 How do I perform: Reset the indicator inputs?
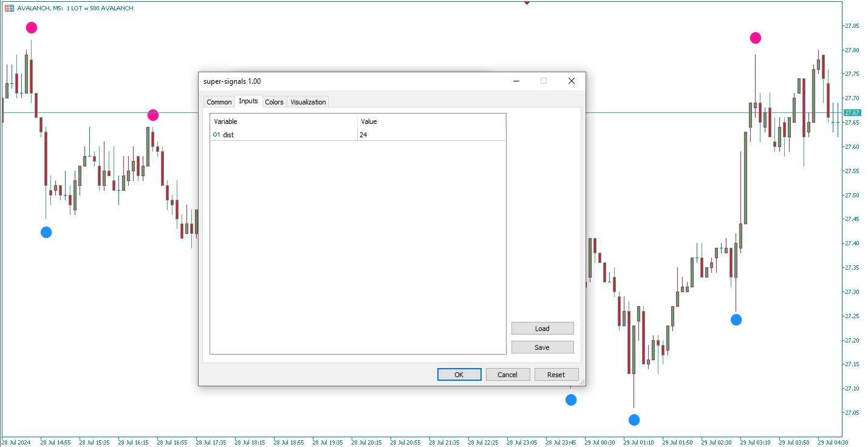[x=556, y=375]
